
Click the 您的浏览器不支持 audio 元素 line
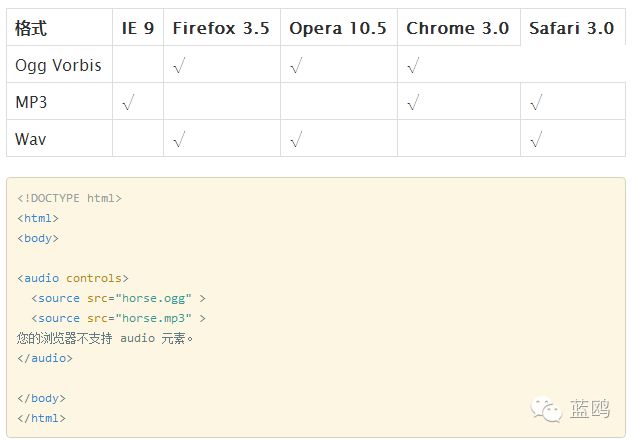[x=105, y=338]
